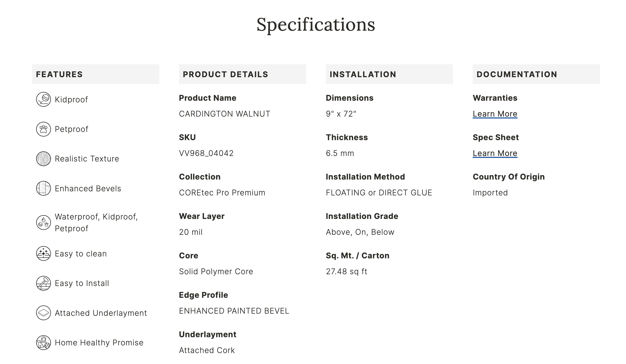Image resolution: width=626 pixels, height=364 pixels.
Task: Open the Spec Sheet Learn More link
Action: (495, 153)
